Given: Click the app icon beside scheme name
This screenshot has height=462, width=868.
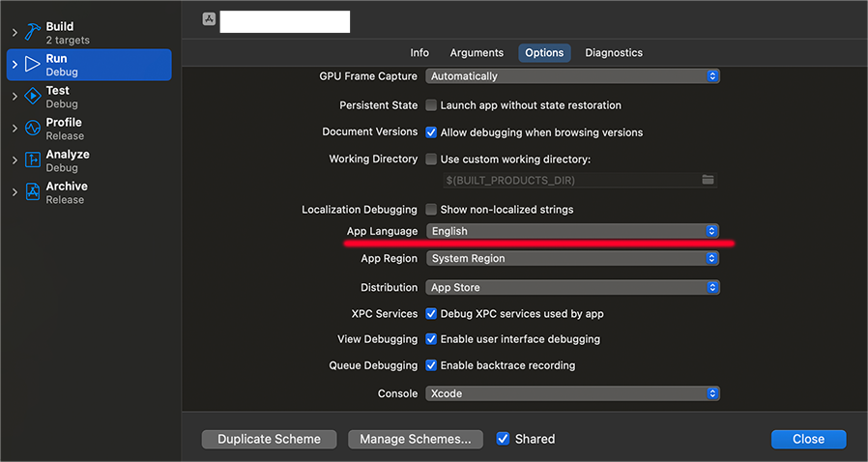Looking at the screenshot, I should coord(209,19).
